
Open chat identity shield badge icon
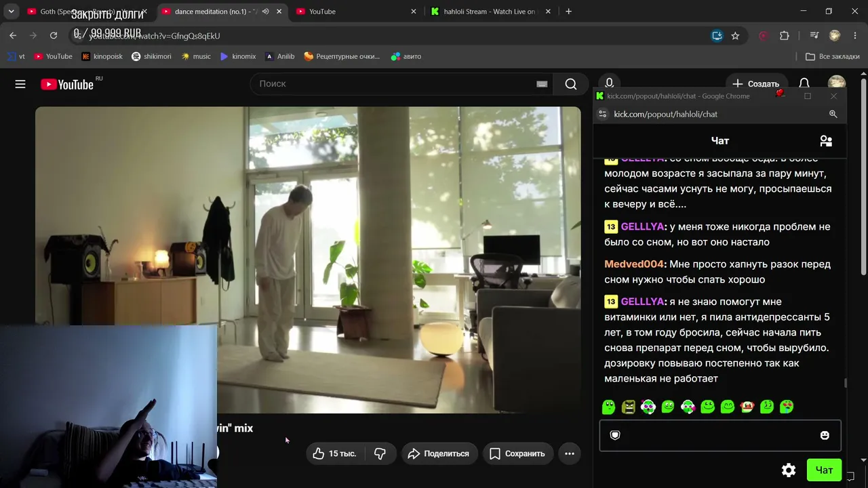click(615, 435)
